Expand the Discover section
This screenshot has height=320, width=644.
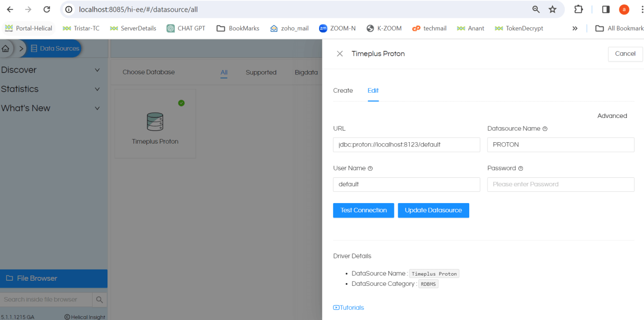click(x=50, y=70)
